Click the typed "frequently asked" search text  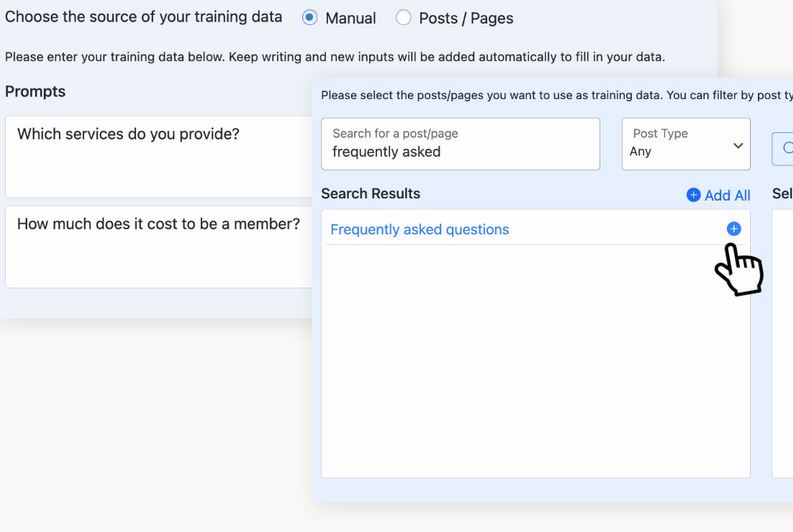[386, 152]
